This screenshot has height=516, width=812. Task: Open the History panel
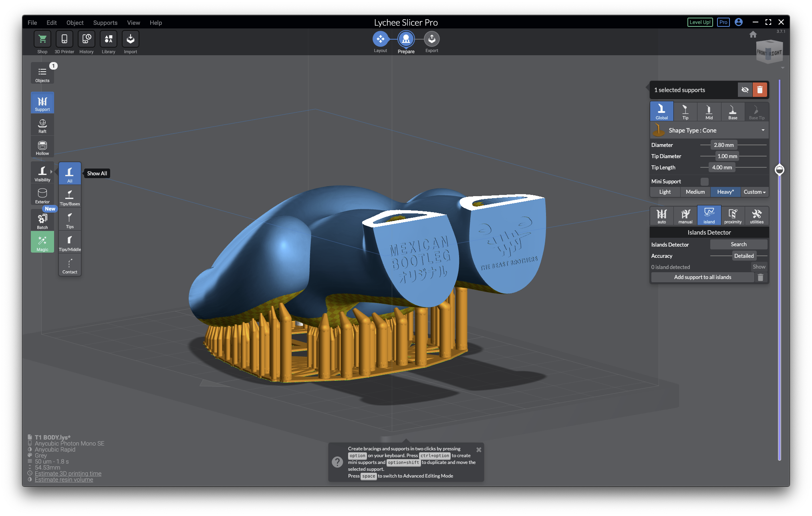(86, 39)
